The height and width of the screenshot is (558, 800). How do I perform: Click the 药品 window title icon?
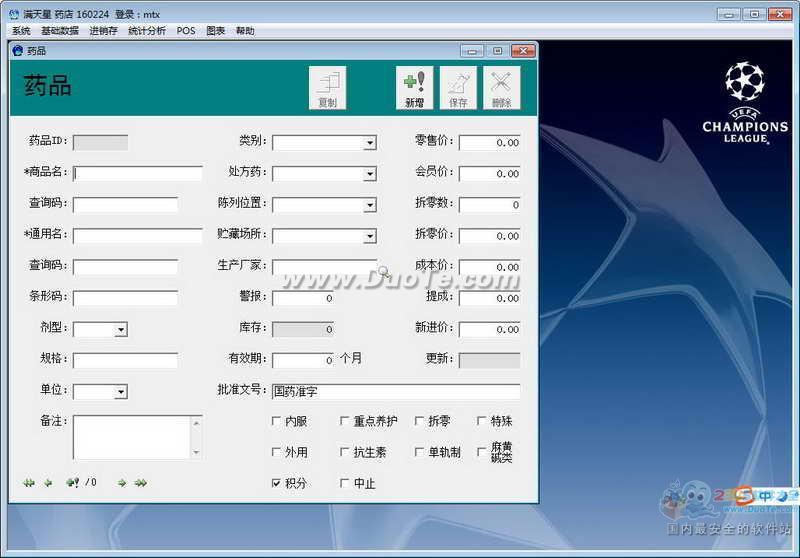point(18,50)
